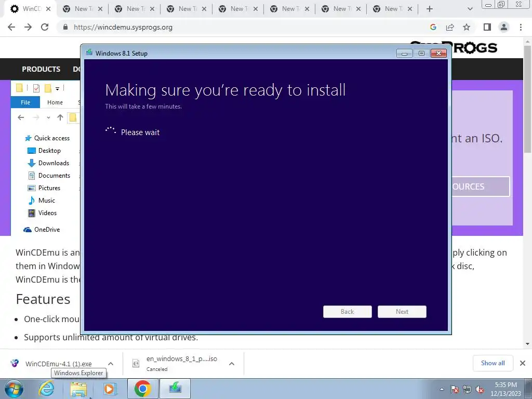Viewport: 532px width, 399px height.
Task: Click Back in Windows 8.1 Setup
Action: 348,312
